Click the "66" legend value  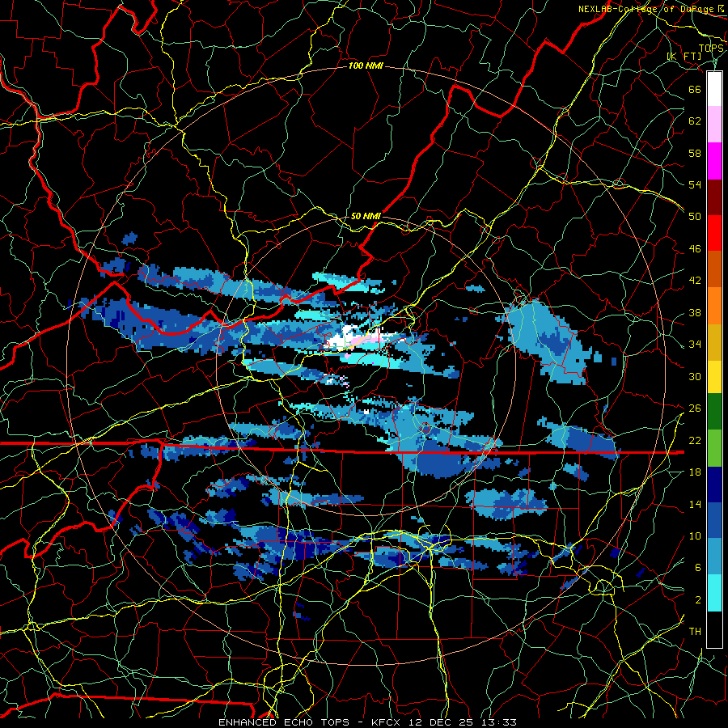point(695,89)
